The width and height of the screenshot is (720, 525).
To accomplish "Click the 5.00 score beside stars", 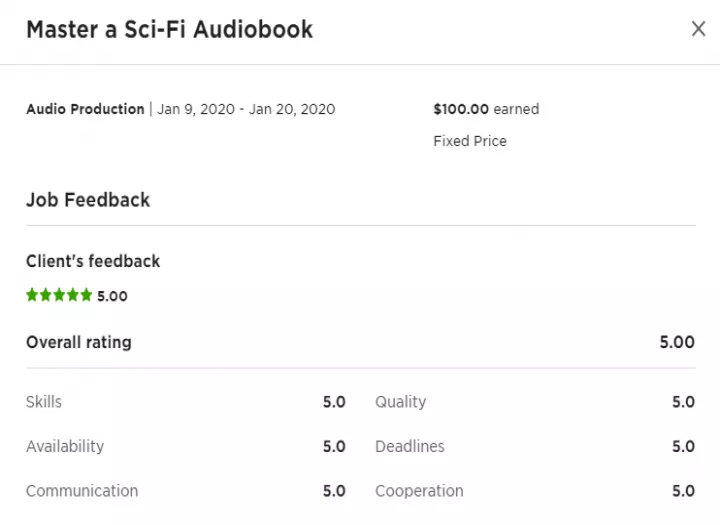I will [112, 296].
